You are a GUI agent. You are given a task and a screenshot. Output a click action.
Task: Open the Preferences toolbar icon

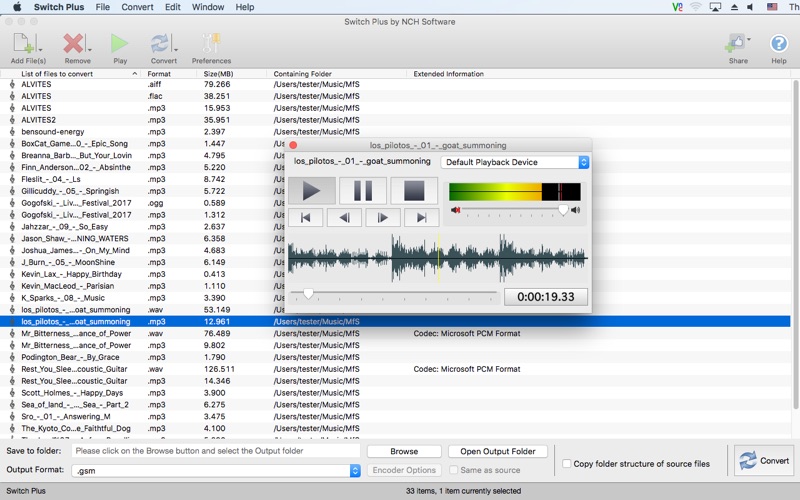click(x=211, y=44)
